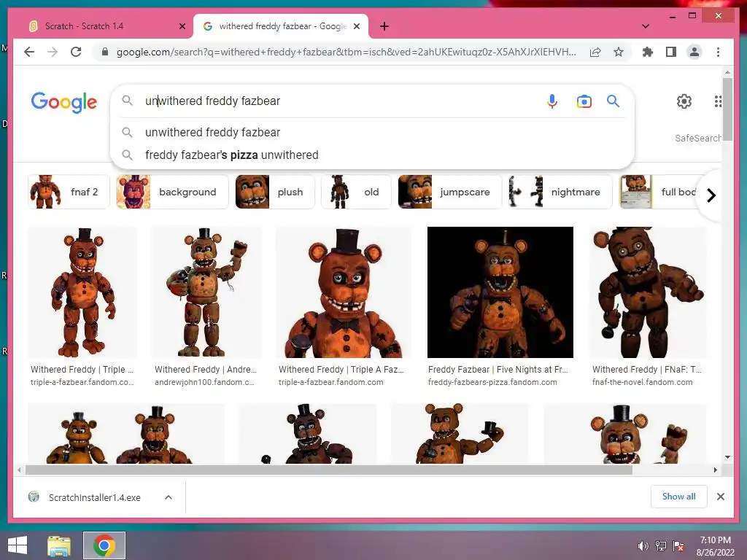This screenshot has width=747, height=560.
Task: Close the downloads bar
Action: pyautogui.click(x=720, y=497)
